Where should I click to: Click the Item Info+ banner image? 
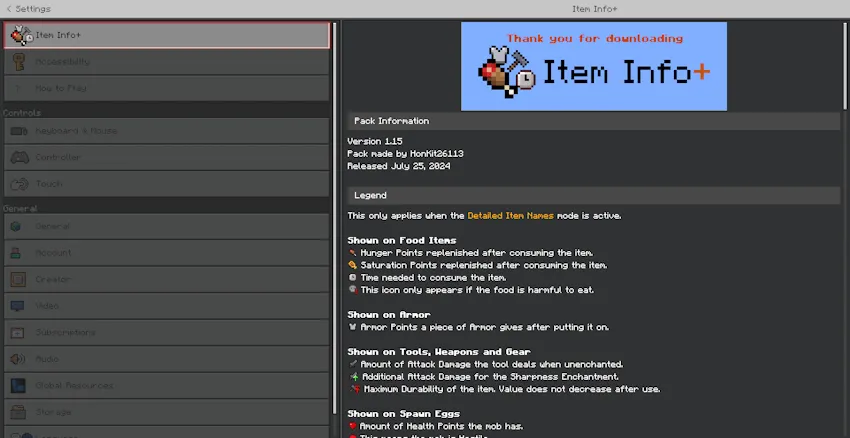point(594,66)
